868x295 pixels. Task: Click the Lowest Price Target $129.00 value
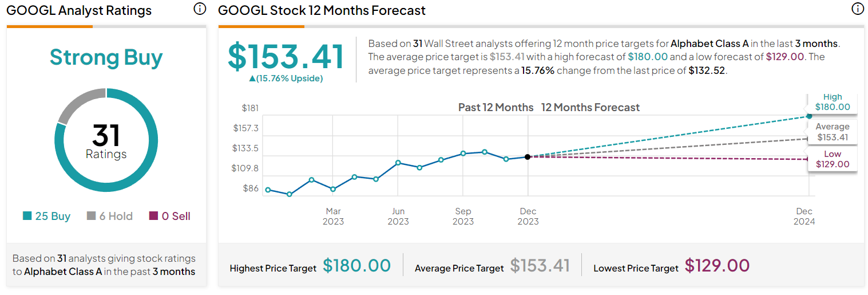718,266
